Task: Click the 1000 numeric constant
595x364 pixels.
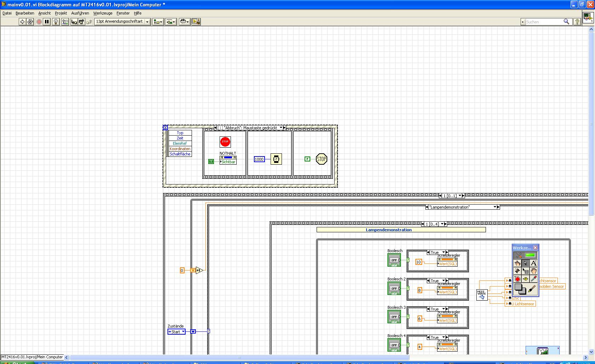Action: point(259,159)
